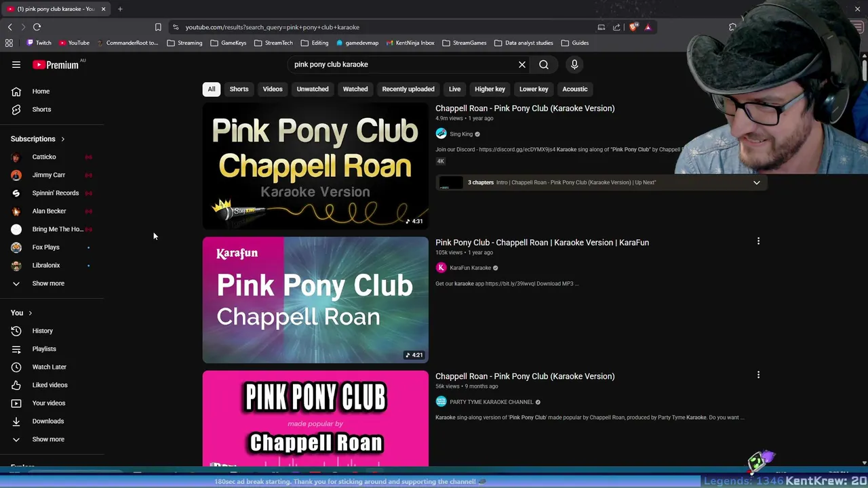This screenshot has width=868, height=488.
Task: Open a new browser tab with plus icon
Action: coord(120,9)
